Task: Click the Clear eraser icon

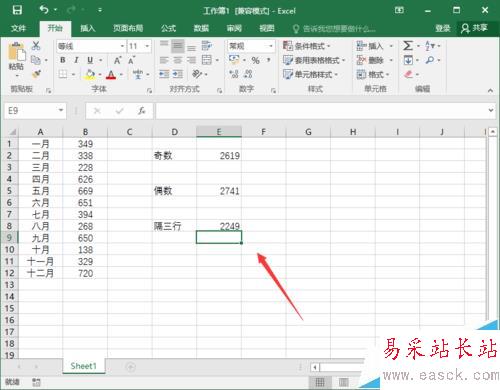Action: 409,74
